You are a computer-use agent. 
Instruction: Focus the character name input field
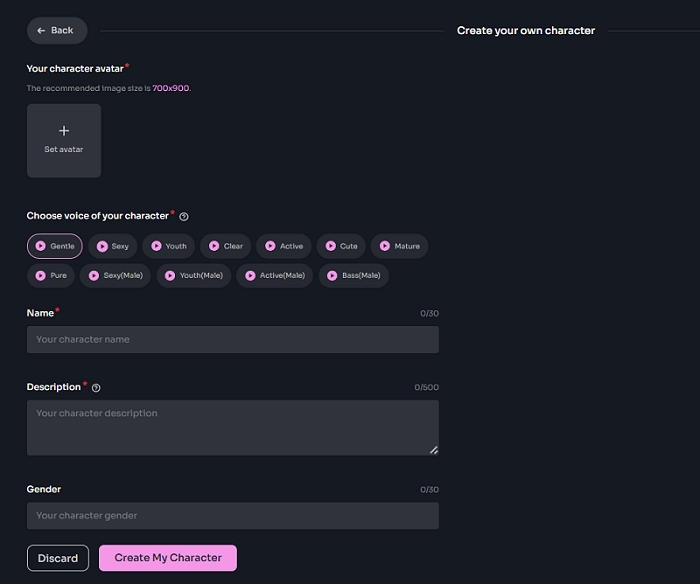pyautogui.click(x=232, y=340)
